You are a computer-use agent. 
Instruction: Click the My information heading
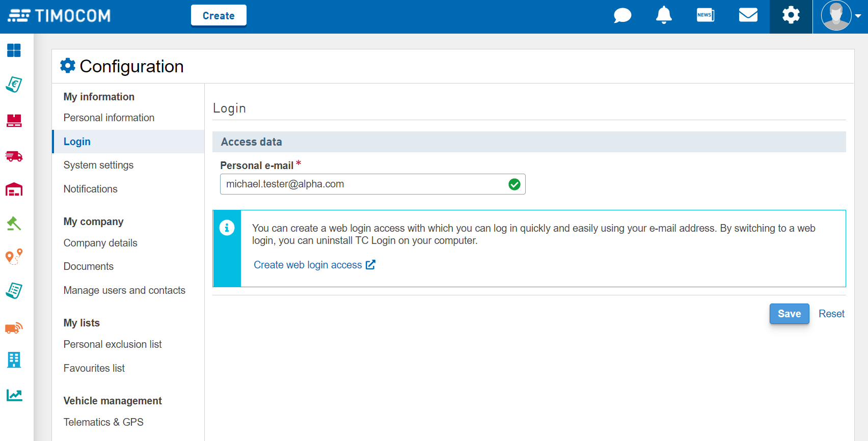point(99,97)
